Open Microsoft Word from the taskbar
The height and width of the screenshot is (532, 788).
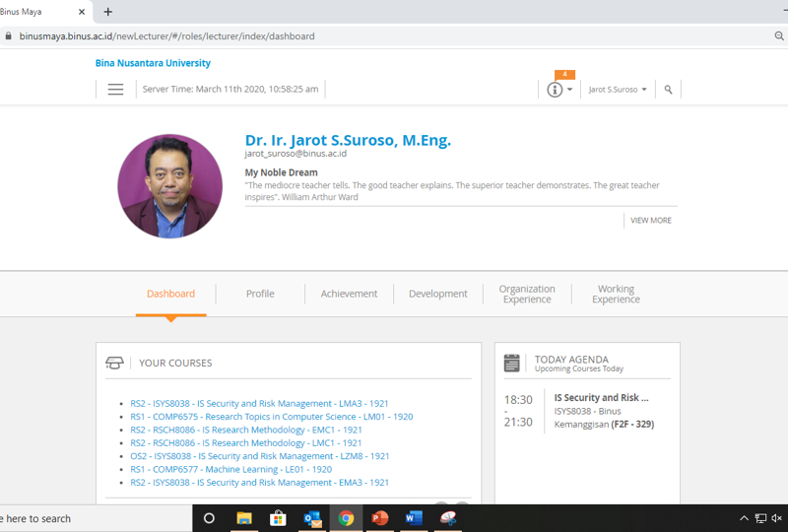point(414,518)
